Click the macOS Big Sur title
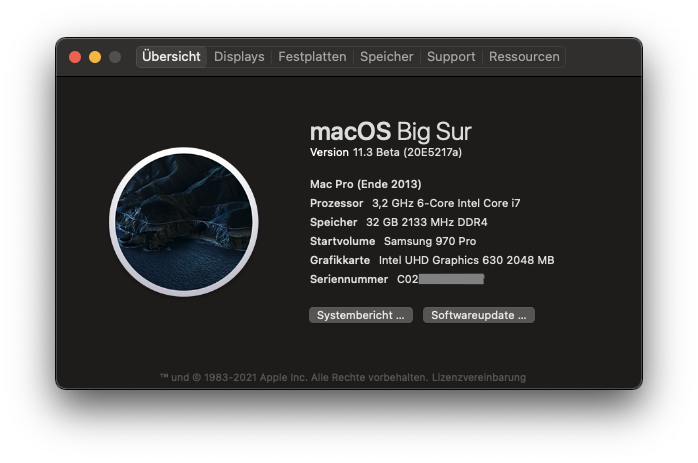Image resolution: width=698 pixels, height=463 pixels. (x=390, y=131)
